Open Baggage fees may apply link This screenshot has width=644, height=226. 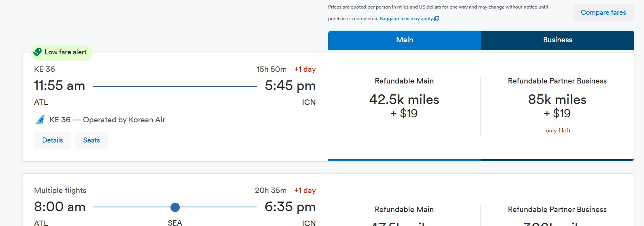coord(406,19)
